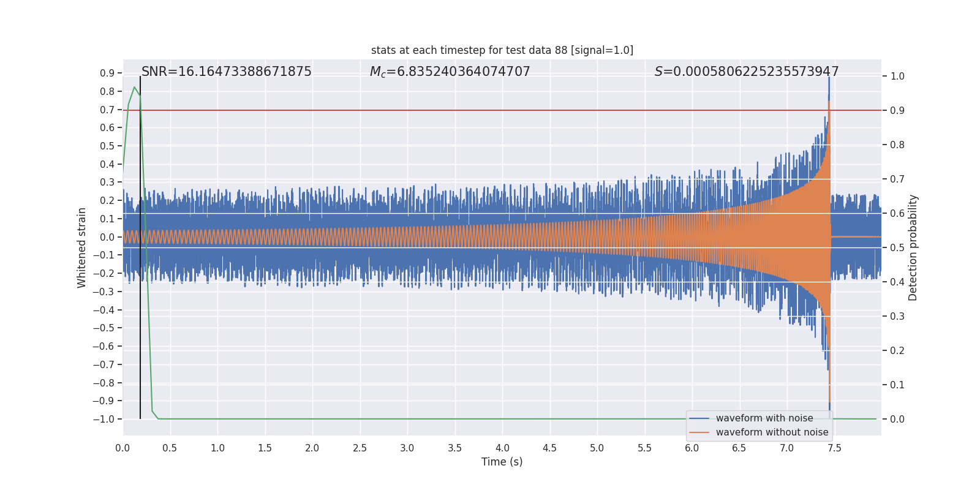This screenshot has width=980, height=490.
Task: Click the plot title for test data 88
Action: pos(502,50)
